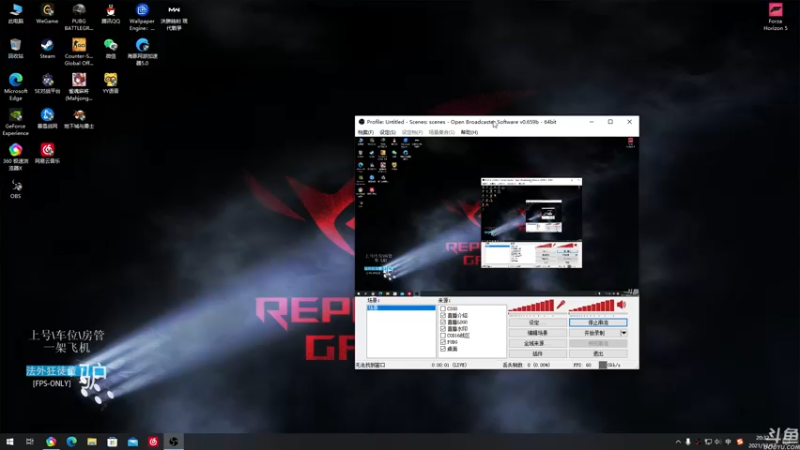The width and height of the screenshot is (800, 450).
Task: Launch PUBG BATTLEGROUNDS from the desktop
Action: click(79, 17)
